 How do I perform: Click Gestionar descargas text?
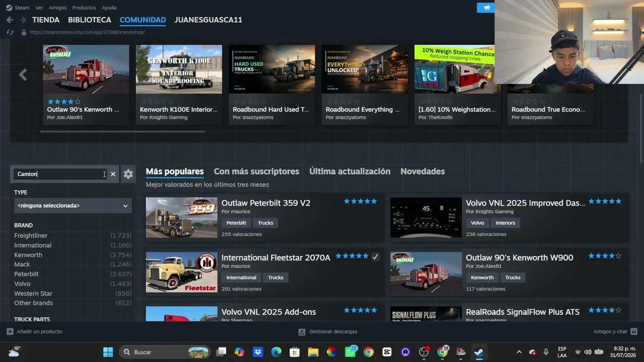click(333, 331)
